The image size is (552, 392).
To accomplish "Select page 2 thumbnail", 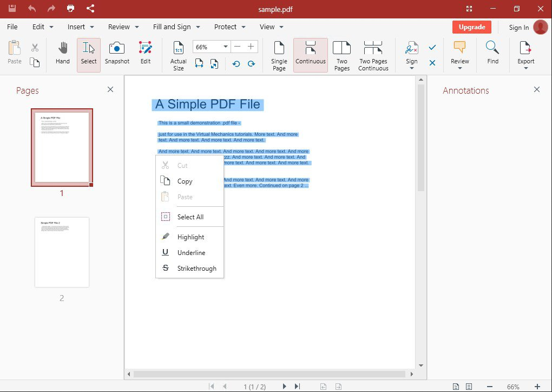I will [62, 252].
